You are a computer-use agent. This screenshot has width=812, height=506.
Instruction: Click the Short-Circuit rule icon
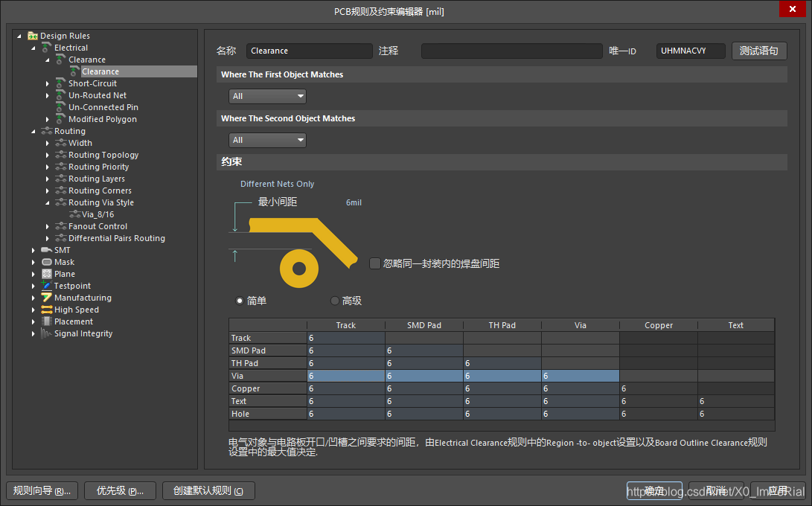click(60, 83)
